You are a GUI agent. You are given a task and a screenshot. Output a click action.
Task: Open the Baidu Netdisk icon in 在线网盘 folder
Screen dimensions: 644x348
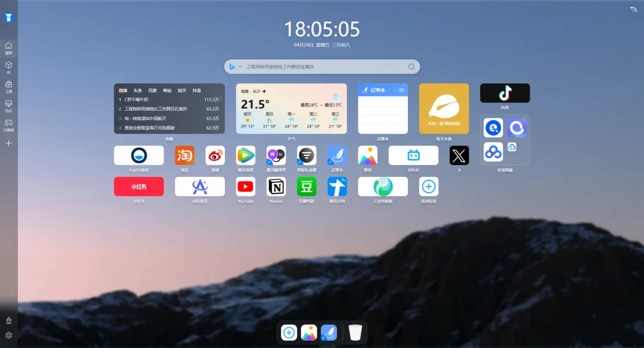[493, 152]
